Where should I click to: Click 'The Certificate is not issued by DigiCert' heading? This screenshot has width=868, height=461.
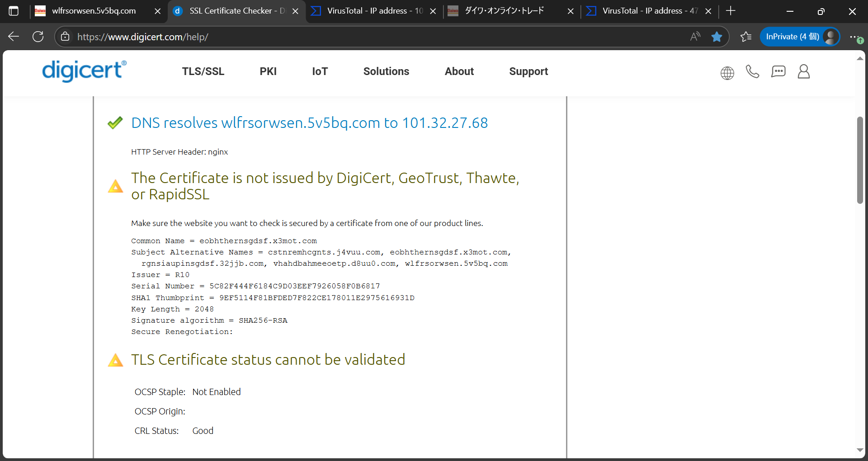325,186
